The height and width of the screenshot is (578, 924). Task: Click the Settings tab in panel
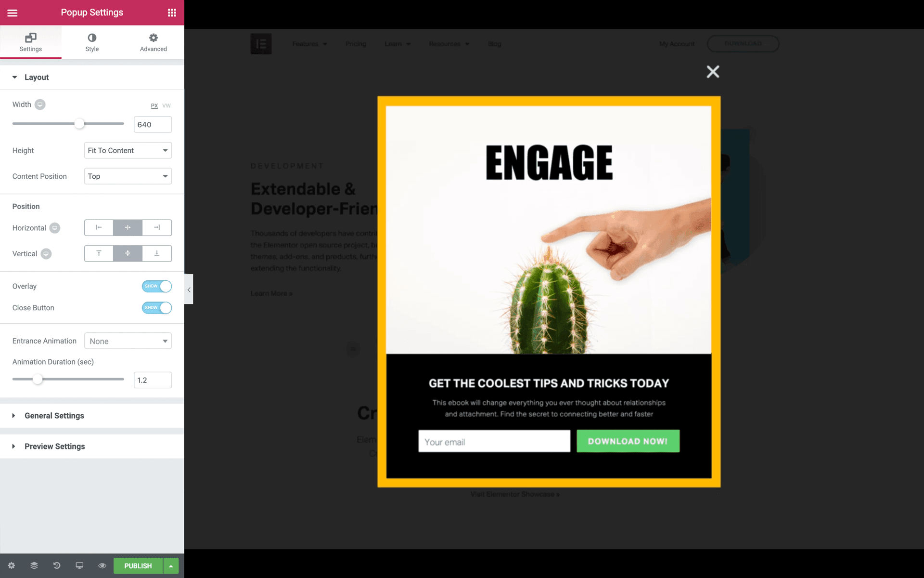tap(31, 42)
